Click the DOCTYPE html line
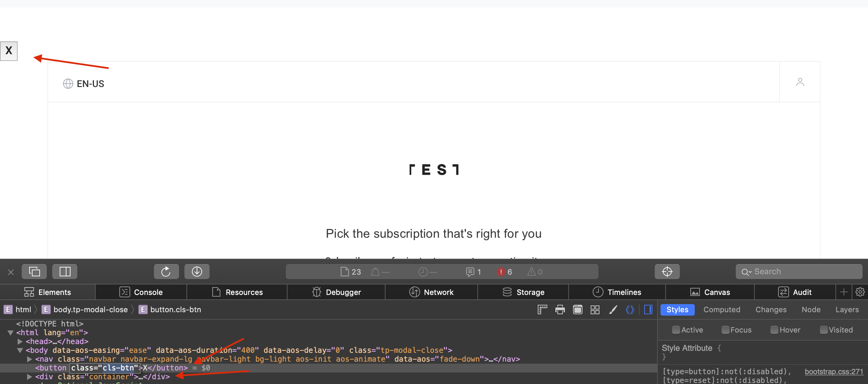Viewport: 868px width, 384px height. point(50,324)
